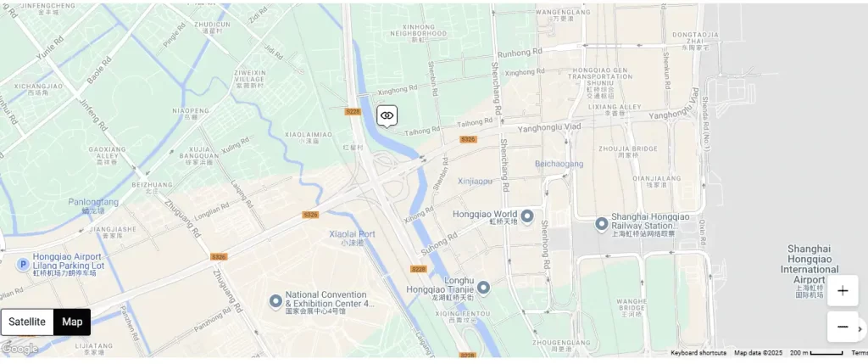Image resolution: width=868 pixels, height=364 pixels.
Task: Click the Shanghai Hongqiao Railway Station pin
Action: click(x=602, y=224)
